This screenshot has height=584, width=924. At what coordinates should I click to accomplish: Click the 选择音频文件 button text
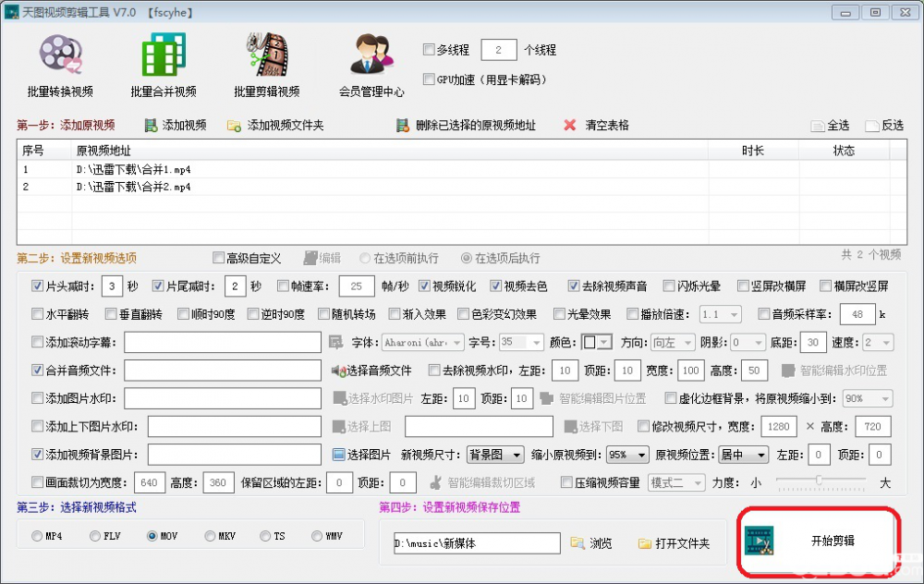coord(379,371)
